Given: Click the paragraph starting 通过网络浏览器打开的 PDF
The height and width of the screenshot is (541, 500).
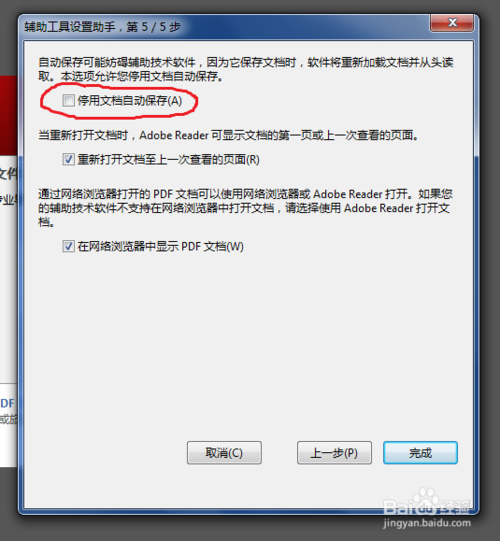Looking at the screenshot, I should tap(245, 208).
